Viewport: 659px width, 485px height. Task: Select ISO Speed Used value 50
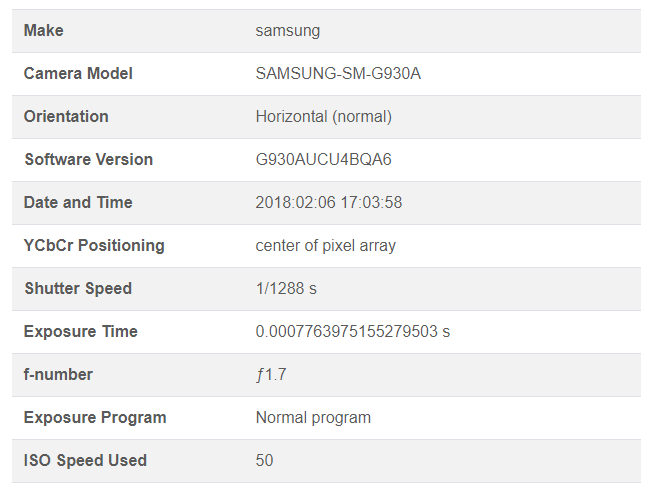click(x=264, y=461)
